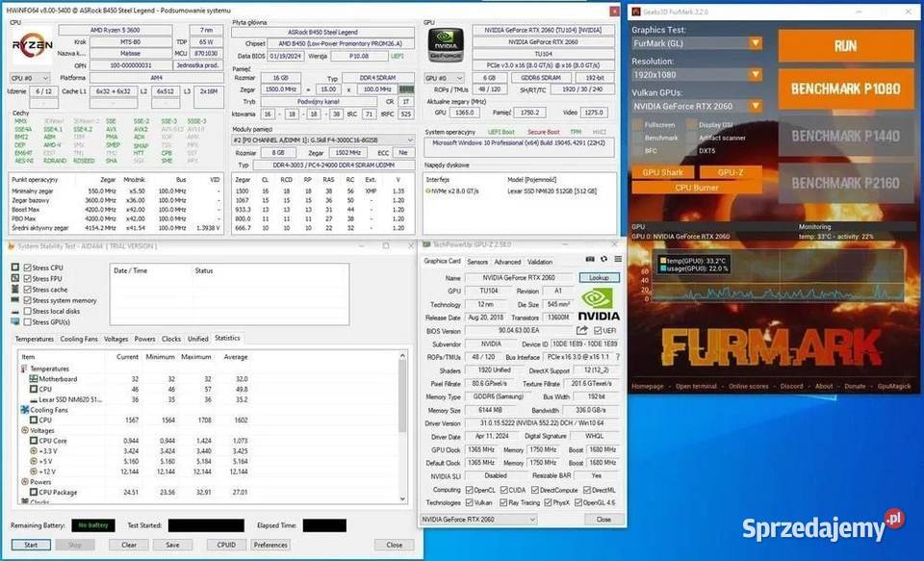Screen dimensions: 924x561
Task: Click the Stress cache chip icon in AIDA64
Action: [15, 290]
